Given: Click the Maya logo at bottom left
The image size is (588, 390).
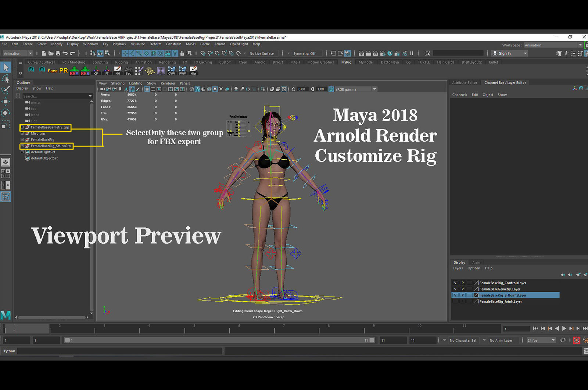Looking at the screenshot, I should pyautogui.click(x=6, y=315).
